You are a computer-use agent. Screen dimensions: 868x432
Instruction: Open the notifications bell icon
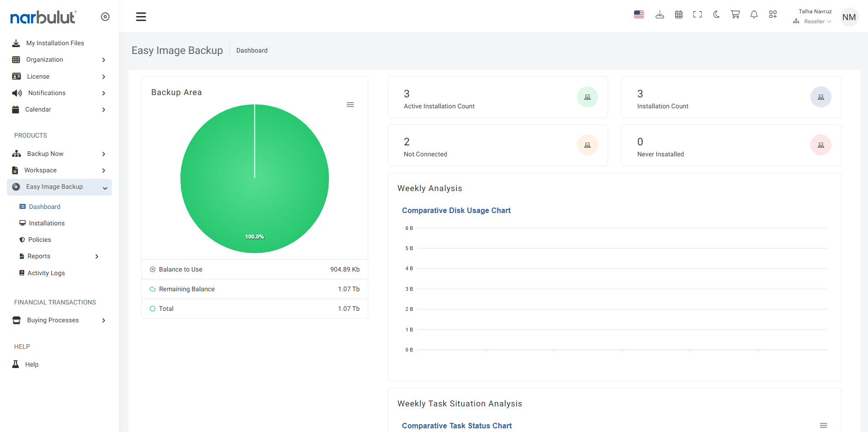pyautogui.click(x=754, y=15)
